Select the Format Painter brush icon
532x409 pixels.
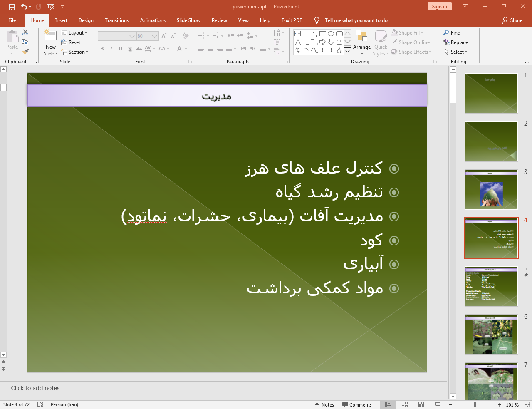click(x=26, y=52)
